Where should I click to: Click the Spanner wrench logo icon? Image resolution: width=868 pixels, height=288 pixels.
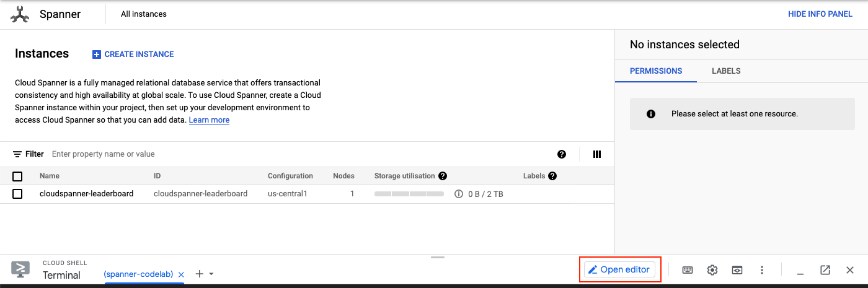(20, 14)
